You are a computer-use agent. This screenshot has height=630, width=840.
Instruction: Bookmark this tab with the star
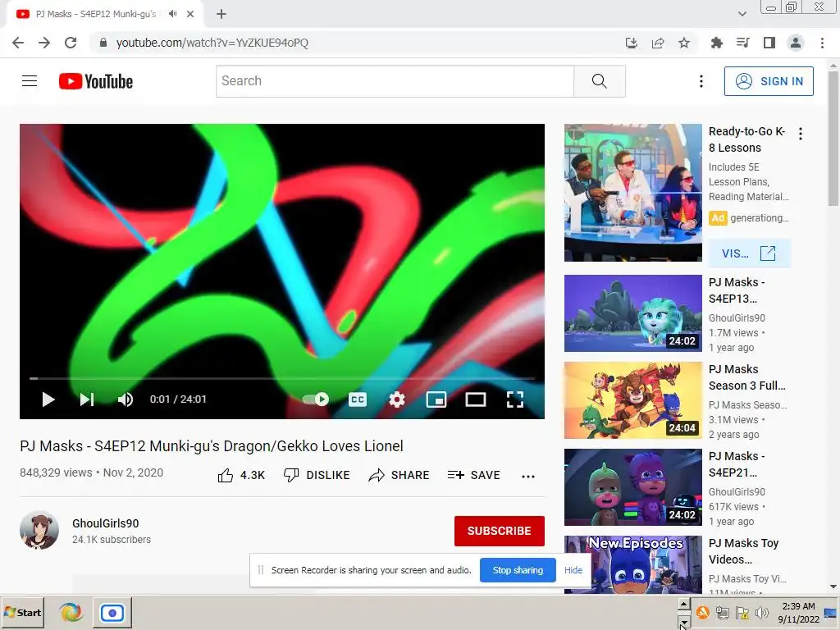click(x=684, y=43)
